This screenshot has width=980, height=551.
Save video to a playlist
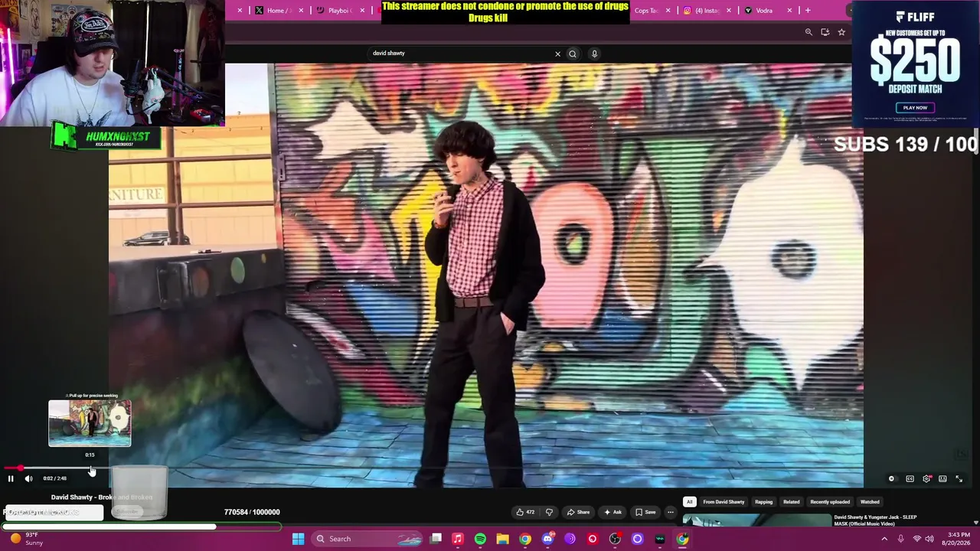click(645, 512)
